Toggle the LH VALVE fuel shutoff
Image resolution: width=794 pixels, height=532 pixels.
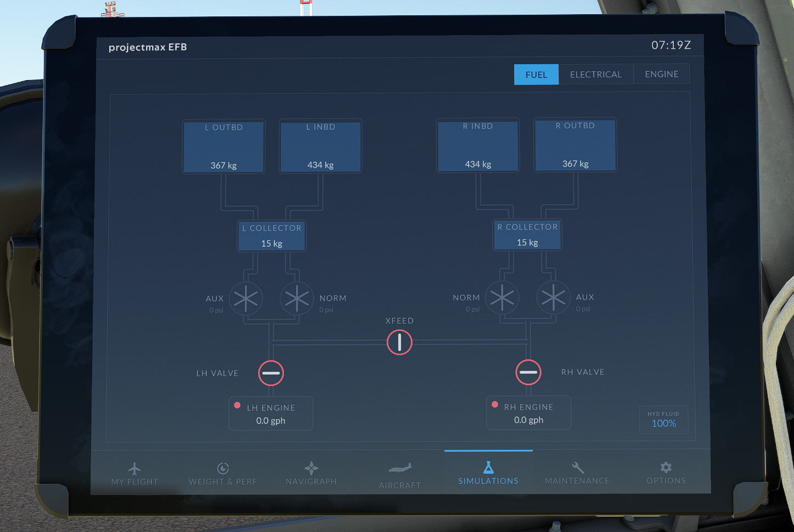point(271,373)
